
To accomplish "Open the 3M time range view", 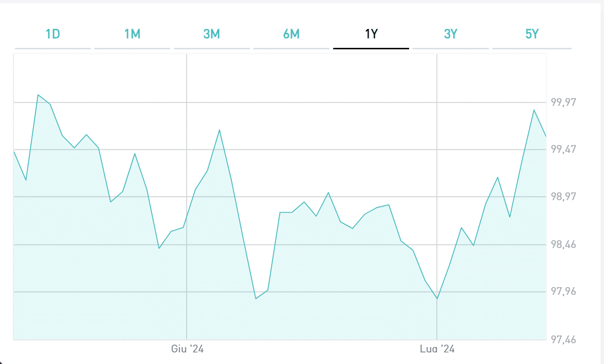I will 212,34.
